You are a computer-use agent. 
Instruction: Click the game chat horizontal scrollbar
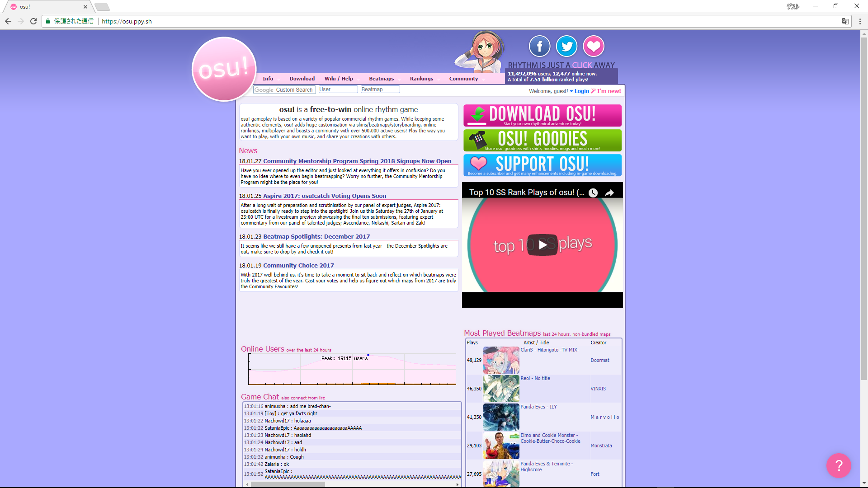click(288, 484)
